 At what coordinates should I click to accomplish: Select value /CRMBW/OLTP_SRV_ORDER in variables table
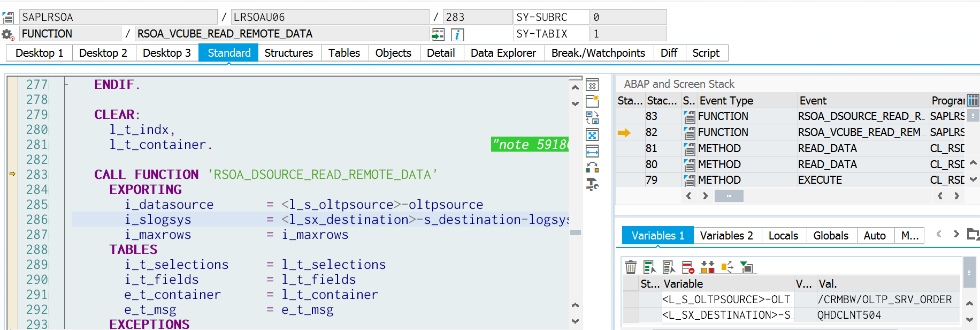pos(888,299)
